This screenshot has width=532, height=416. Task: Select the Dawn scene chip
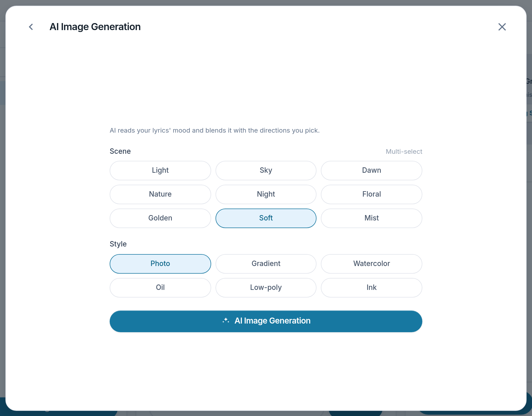pos(371,171)
